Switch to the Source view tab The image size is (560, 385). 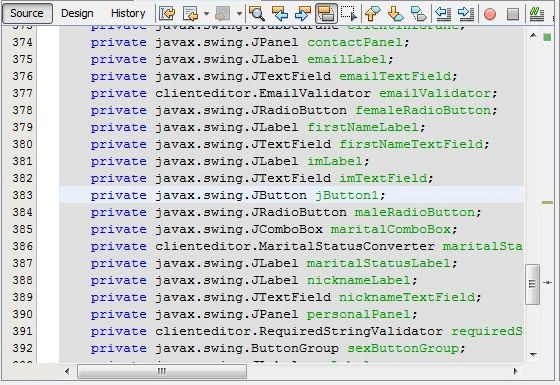(x=27, y=13)
